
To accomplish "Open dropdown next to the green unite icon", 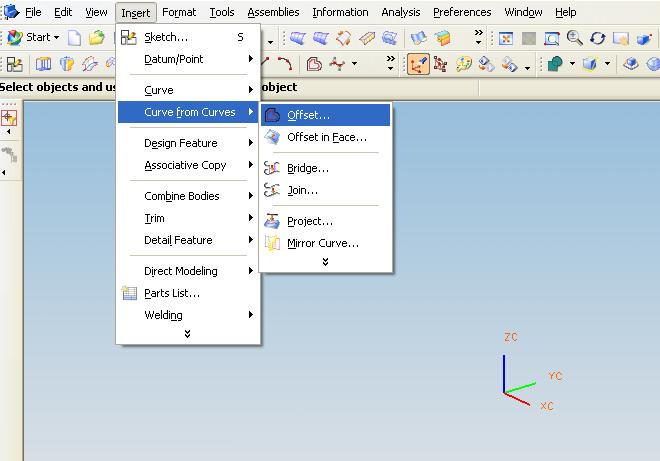I will [x=572, y=64].
